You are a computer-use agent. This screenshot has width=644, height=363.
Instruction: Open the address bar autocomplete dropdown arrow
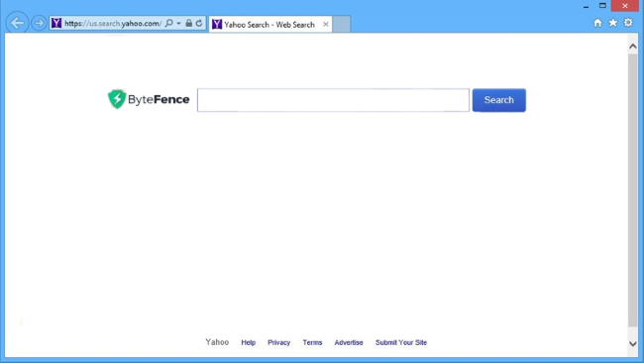pos(178,24)
